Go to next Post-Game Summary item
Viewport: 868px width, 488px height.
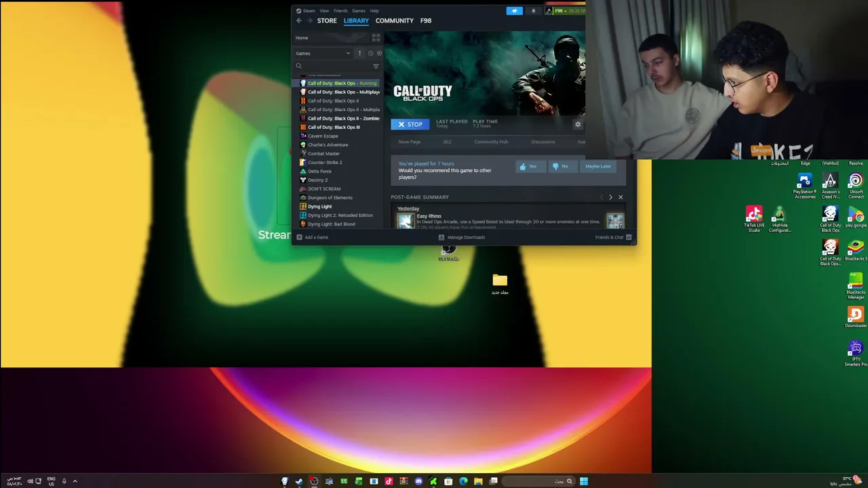pyautogui.click(x=610, y=197)
